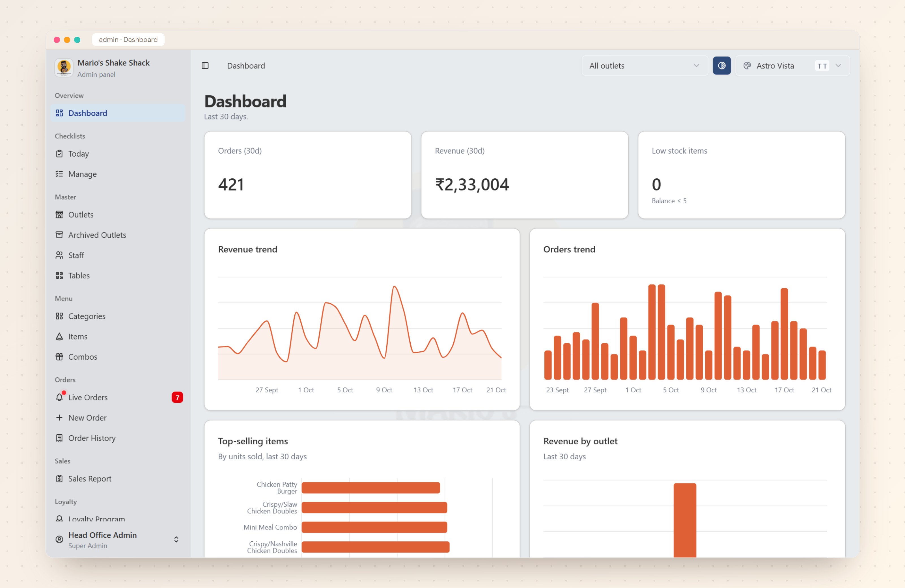The width and height of the screenshot is (905, 588).
Task: Click the Order History receipt icon
Action: coord(59,438)
